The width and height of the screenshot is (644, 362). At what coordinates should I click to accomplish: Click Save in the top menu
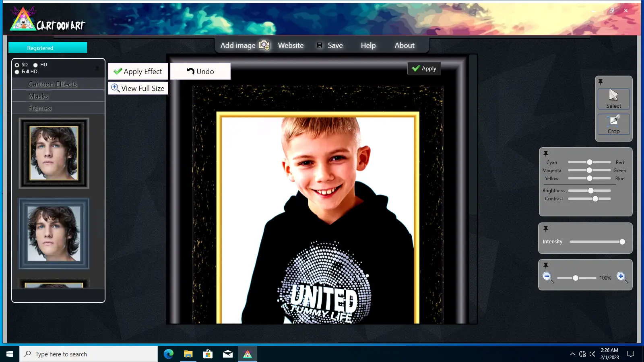pos(330,45)
